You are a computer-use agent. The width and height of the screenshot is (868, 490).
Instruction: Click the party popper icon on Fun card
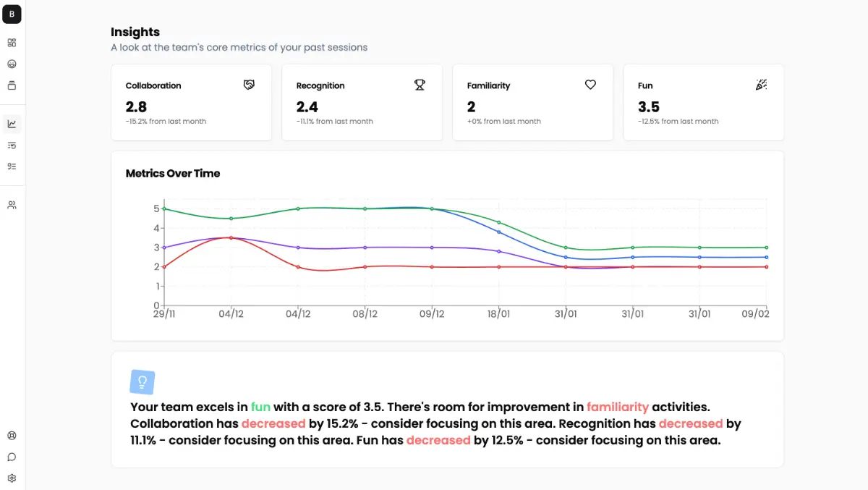point(761,85)
